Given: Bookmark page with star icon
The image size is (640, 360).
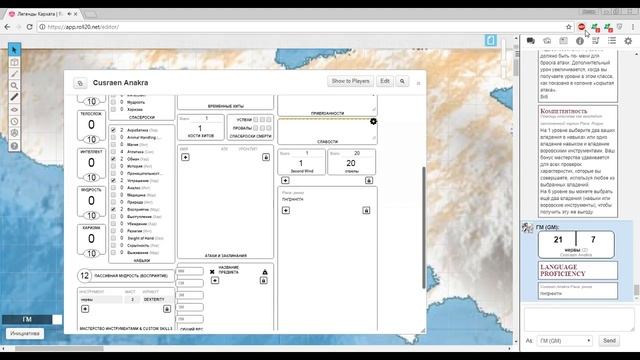Looking at the screenshot, I should [569, 27].
